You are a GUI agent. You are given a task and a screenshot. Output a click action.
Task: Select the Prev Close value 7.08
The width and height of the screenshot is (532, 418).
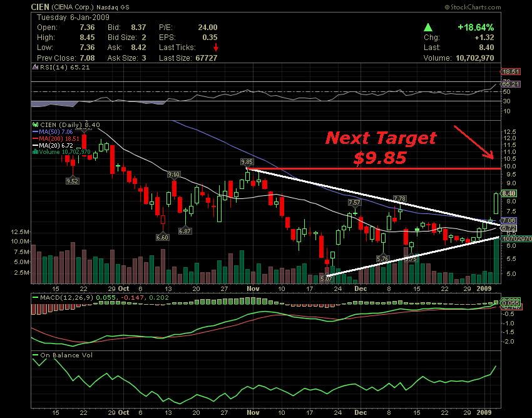[87, 58]
